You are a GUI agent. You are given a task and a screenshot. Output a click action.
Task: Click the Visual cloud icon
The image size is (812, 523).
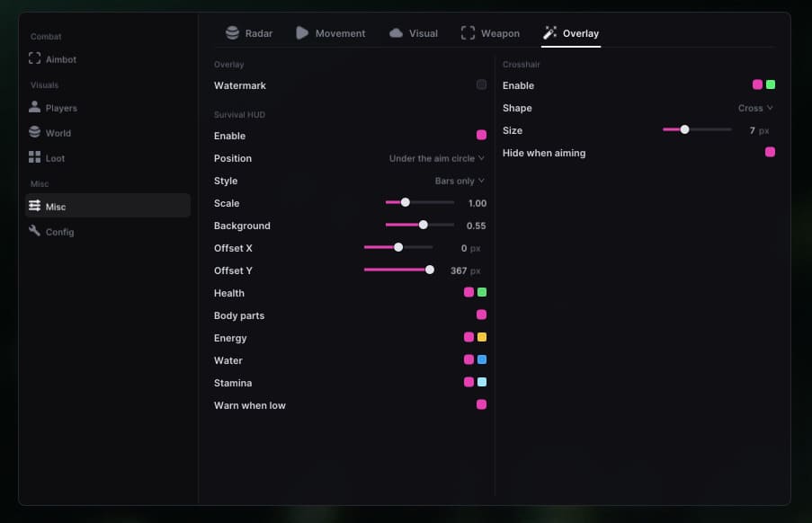click(x=397, y=32)
